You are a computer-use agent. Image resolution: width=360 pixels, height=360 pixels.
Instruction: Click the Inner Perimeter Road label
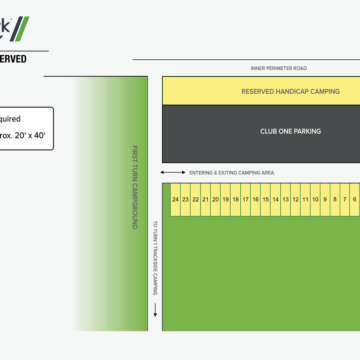(279, 68)
